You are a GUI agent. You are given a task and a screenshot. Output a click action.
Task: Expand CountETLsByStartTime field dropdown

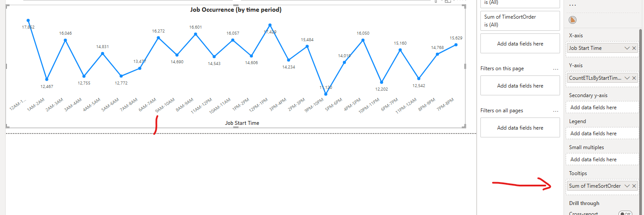[x=627, y=78]
